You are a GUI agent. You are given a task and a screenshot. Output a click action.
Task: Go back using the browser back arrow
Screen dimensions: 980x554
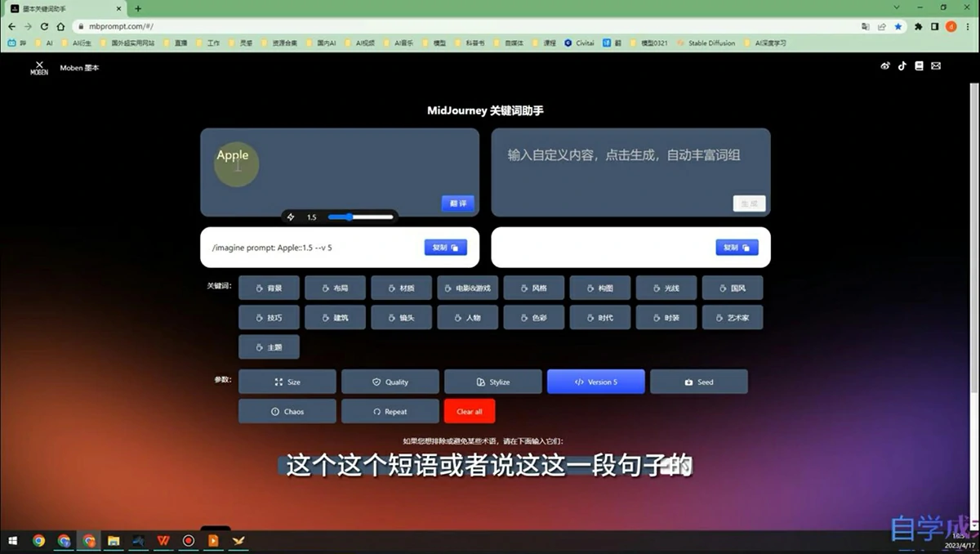12,26
